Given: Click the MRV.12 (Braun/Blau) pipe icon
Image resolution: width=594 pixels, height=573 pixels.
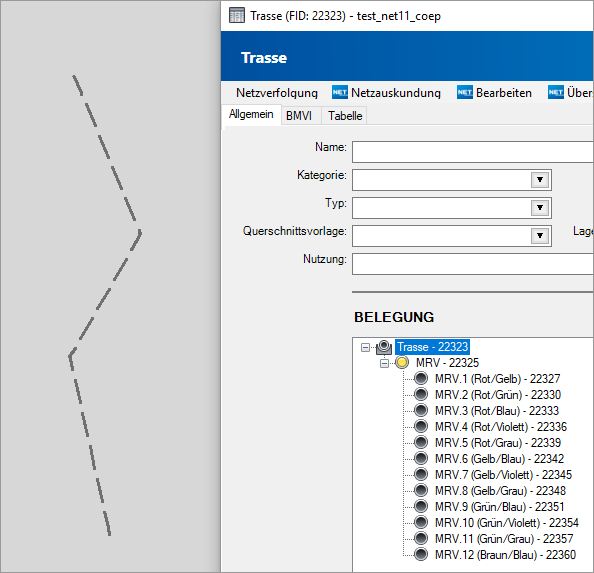Looking at the screenshot, I should coord(420,554).
